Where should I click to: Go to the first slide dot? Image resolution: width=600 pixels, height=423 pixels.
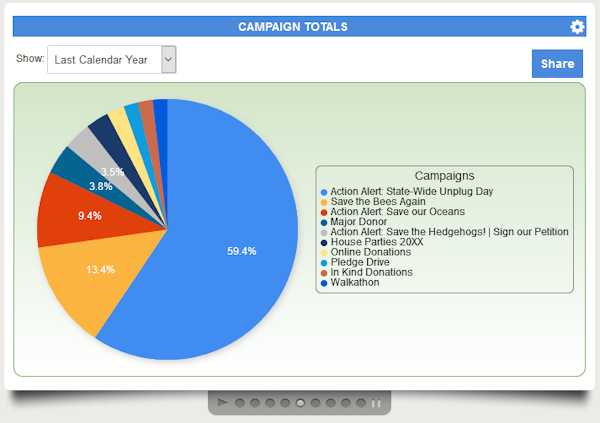(x=240, y=403)
